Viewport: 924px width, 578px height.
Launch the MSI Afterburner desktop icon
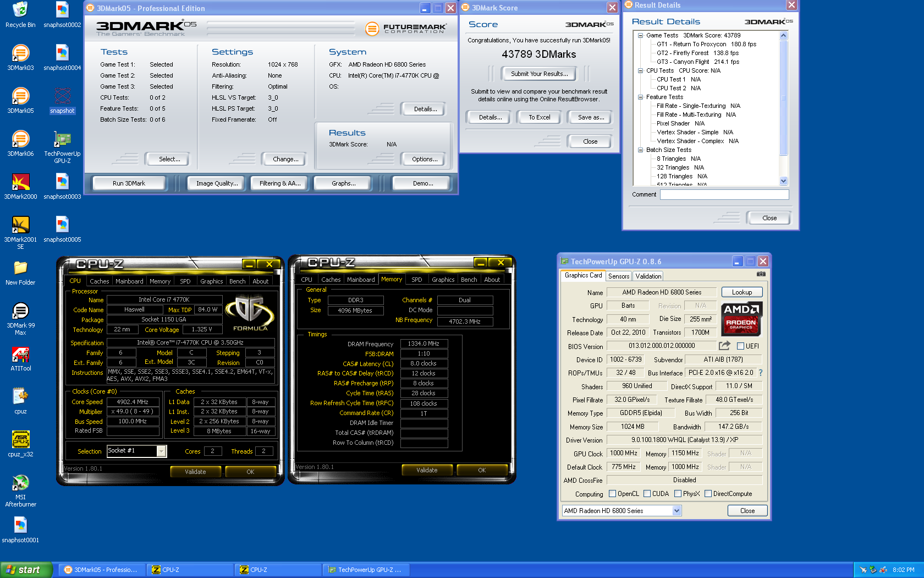[20, 490]
